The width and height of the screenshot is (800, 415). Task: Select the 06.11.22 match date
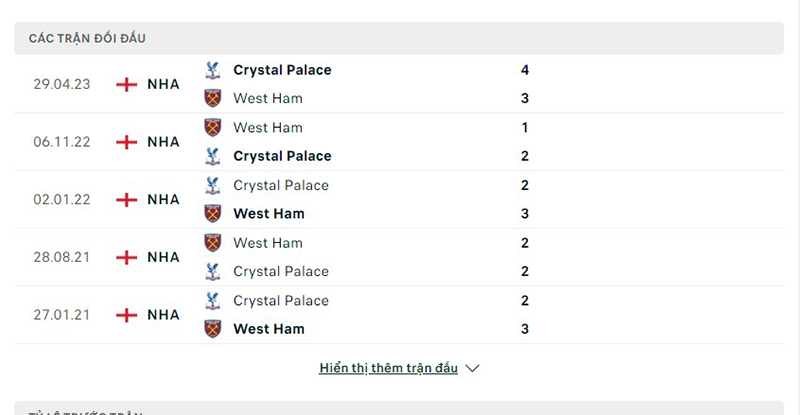tap(62, 142)
